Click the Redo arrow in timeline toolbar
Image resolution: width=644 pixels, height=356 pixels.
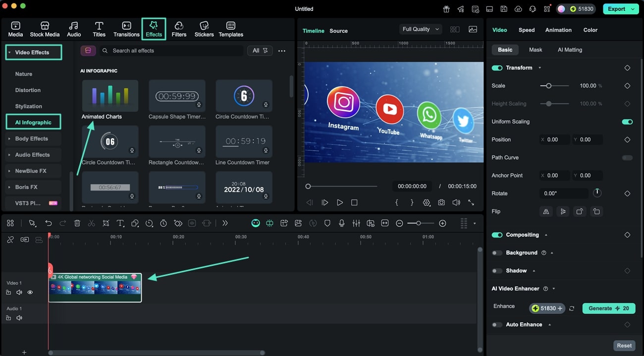[63, 223]
